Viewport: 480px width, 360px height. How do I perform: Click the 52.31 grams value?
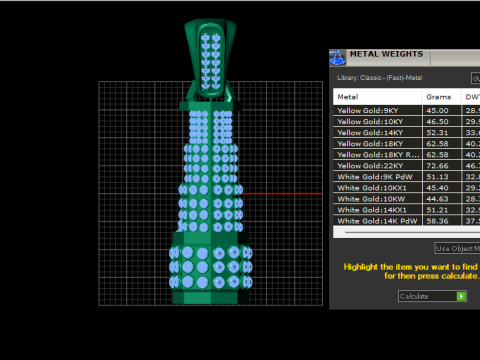(437, 132)
